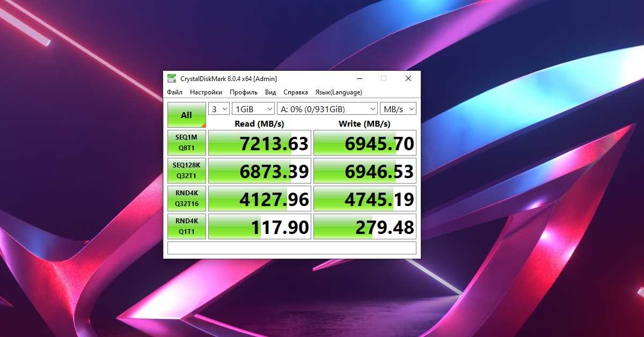Open the Профиль menu
This screenshot has width=644, height=337.
pos(244,92)
